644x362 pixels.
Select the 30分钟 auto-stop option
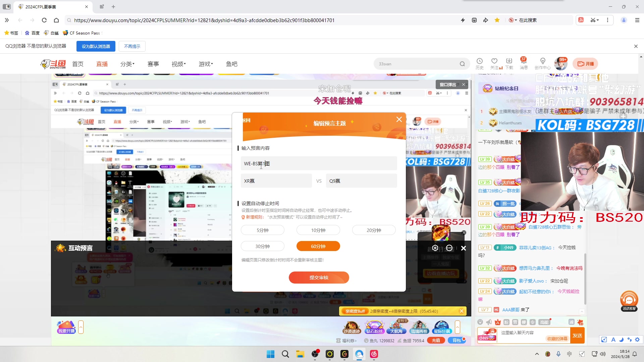click(262, 246)
